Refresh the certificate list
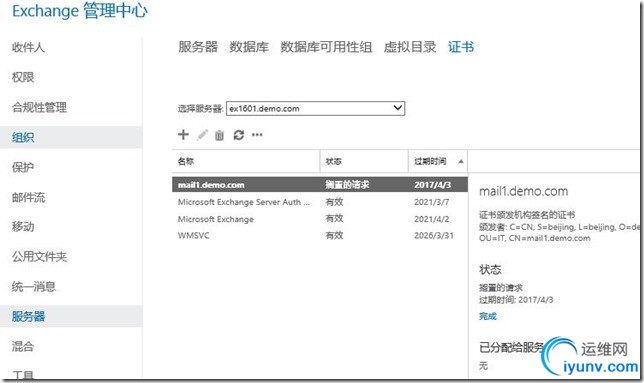The width and height of the screenshot is (644, 383). pos(239,135)
